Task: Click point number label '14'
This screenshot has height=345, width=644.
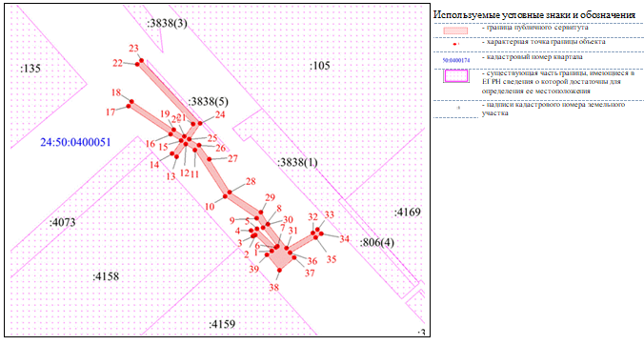Action: (154, 165)
